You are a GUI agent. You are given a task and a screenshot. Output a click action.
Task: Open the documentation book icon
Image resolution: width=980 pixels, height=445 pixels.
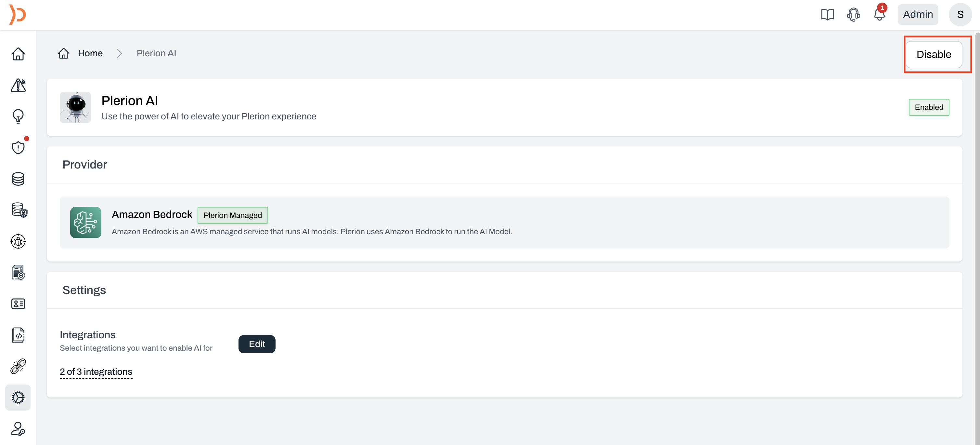coord(827,15)
